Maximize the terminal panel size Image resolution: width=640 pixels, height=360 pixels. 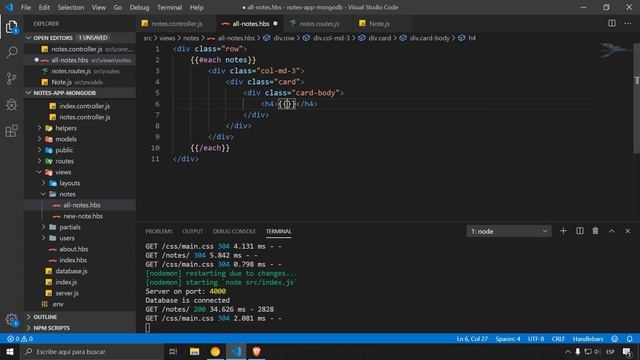pyautogui.click(x=611, y=231)
